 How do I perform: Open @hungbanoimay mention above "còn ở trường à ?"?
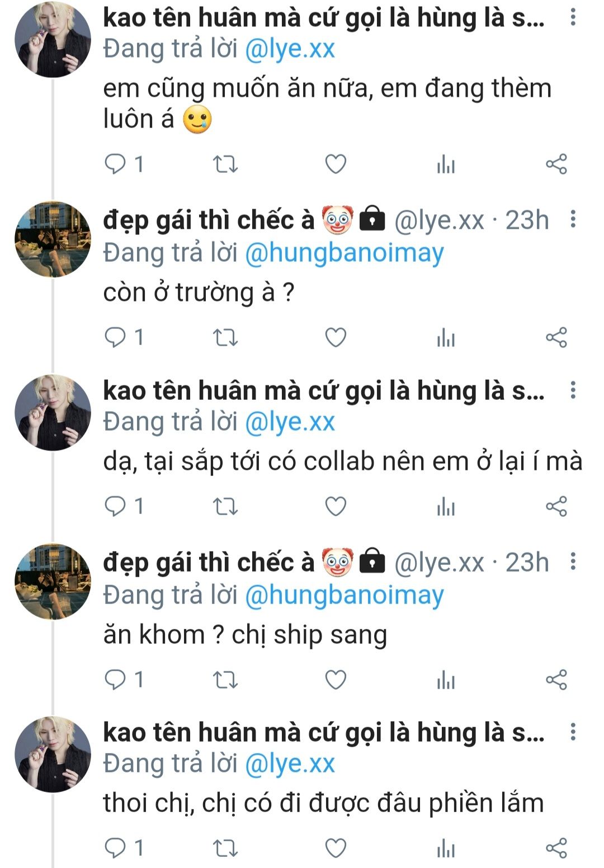(345, 253)
